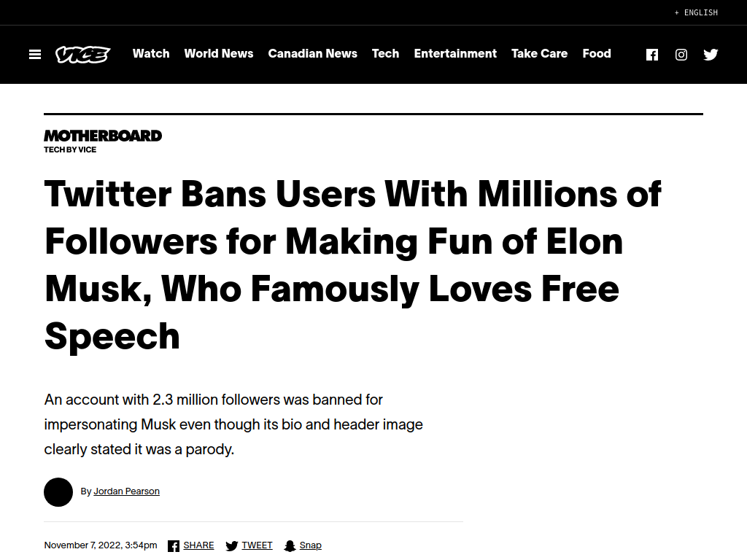Open VICE Instagram icon in header
Image resolution: width=747 pixels, height=560 pixels.
(681, 55)
